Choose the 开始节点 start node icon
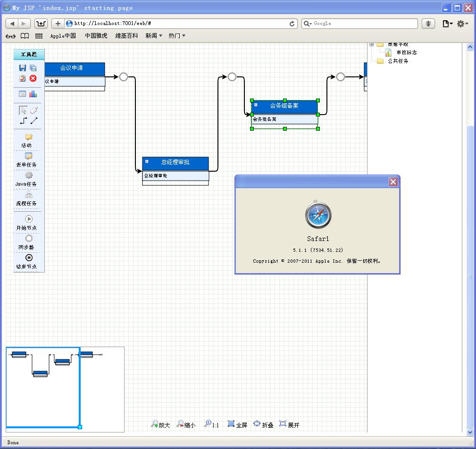This screenshot has height=449, width=476. coord(29,219)
